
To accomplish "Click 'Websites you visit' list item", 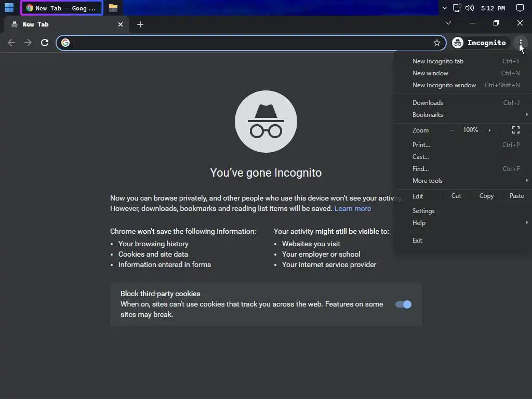I will (x=311, y=244).
